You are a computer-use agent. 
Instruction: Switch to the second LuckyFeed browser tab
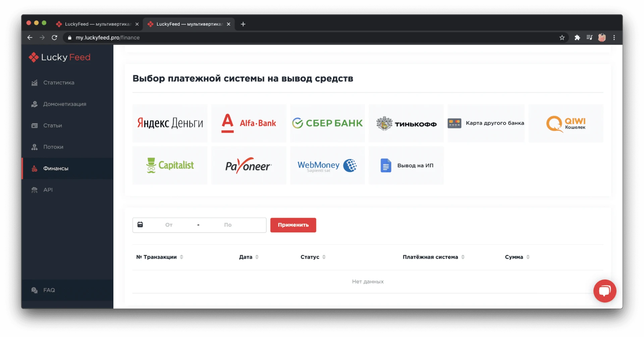coord(189,24)
